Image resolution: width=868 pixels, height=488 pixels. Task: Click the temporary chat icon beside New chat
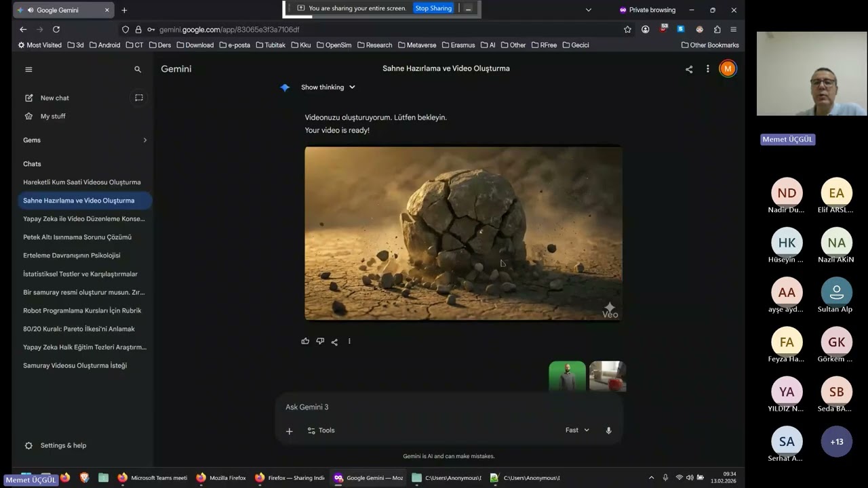point(139,98)
